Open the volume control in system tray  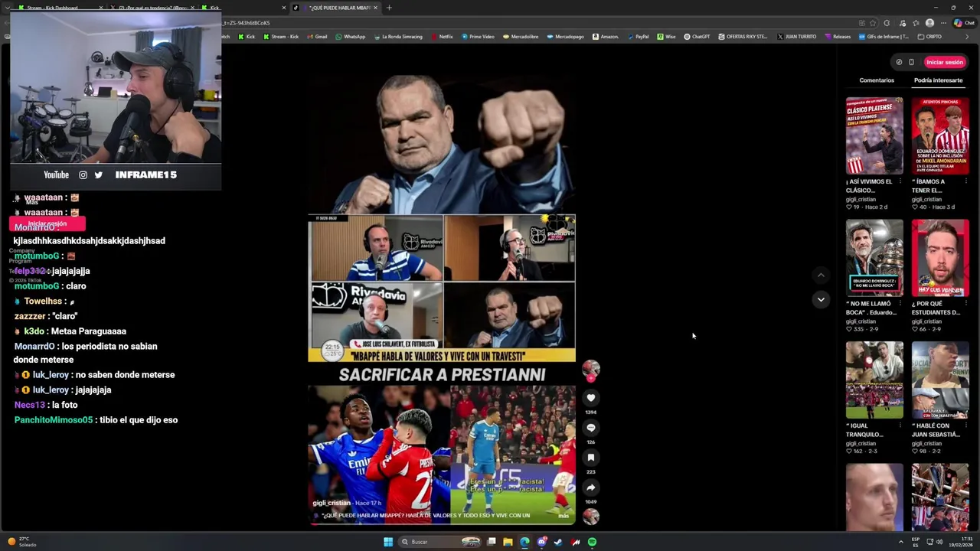click(x=939, y=542)
